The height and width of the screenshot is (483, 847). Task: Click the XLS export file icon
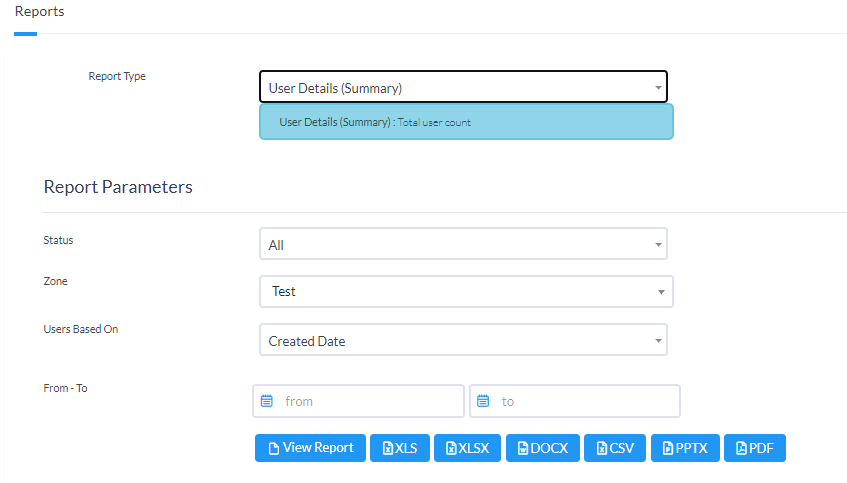tap(388, 449)
